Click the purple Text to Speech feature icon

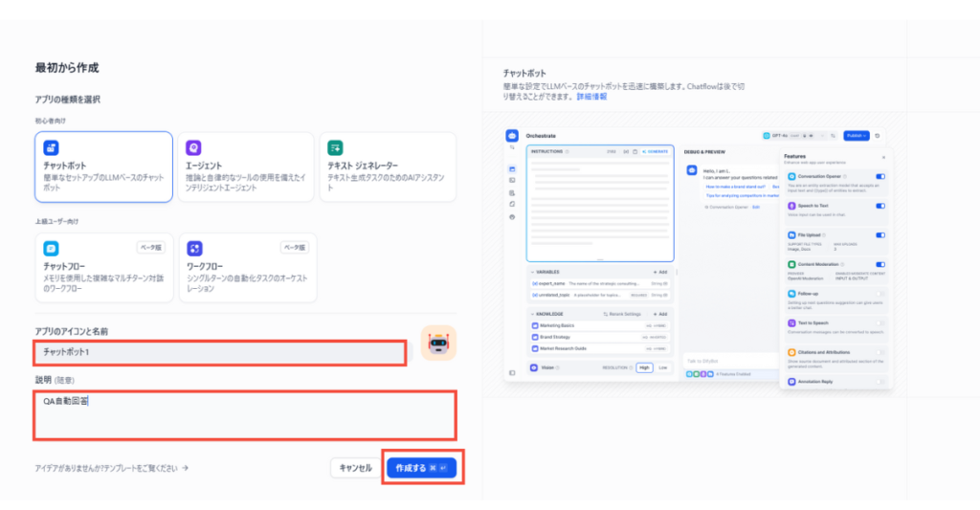click(x=791, y=323)
